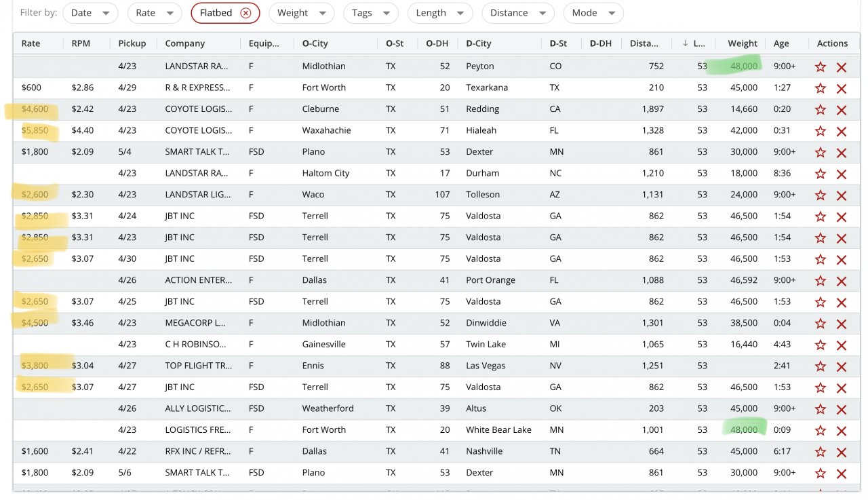This screenshot has width=868, height=500.
Task: Open the Weight filter dropdown
Action: click(x=301, y=13)
